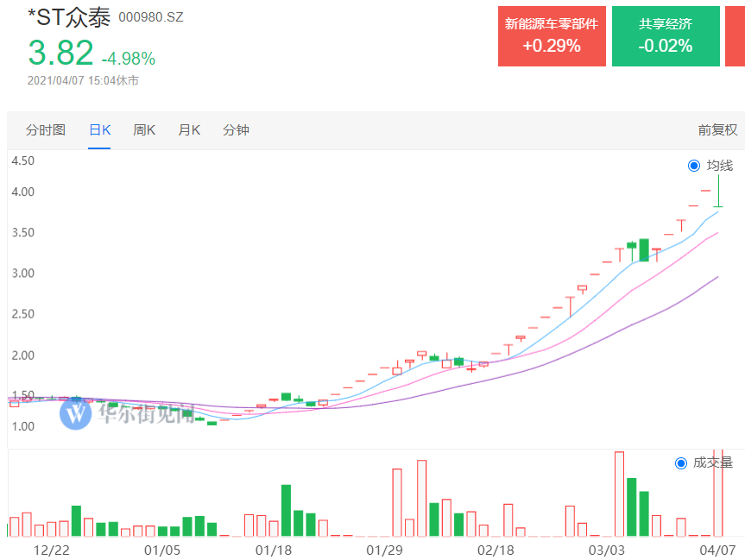
Task: Click the 2021/04/07 15:04休市 timestamp
Action: [83, 81]
